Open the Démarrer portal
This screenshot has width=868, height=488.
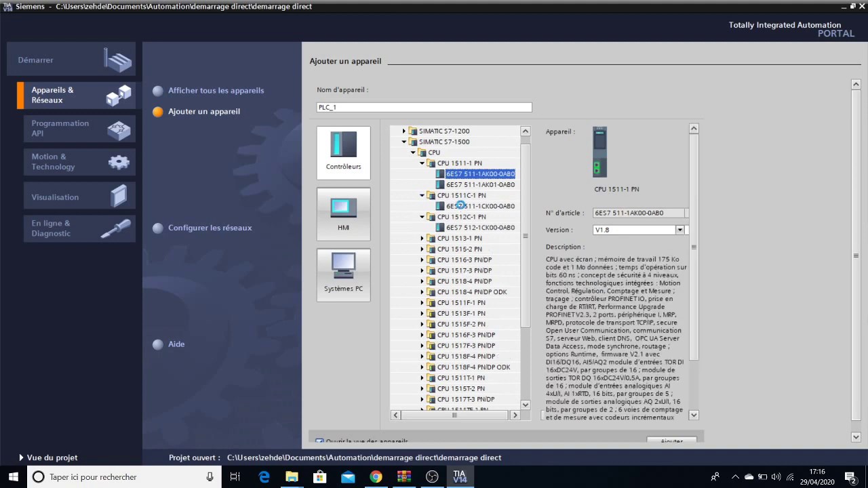(x=71, y=60)
